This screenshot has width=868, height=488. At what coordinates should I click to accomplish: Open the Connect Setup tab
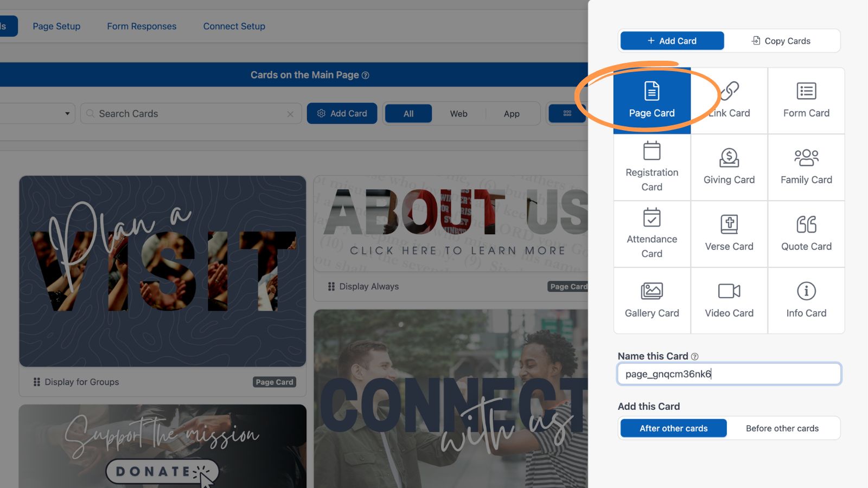click(234, 26)
